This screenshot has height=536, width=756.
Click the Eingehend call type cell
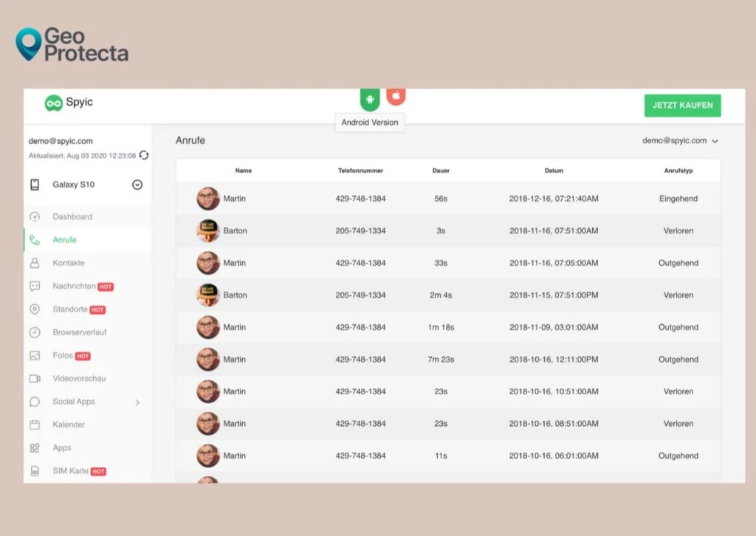tap(678, 199)
